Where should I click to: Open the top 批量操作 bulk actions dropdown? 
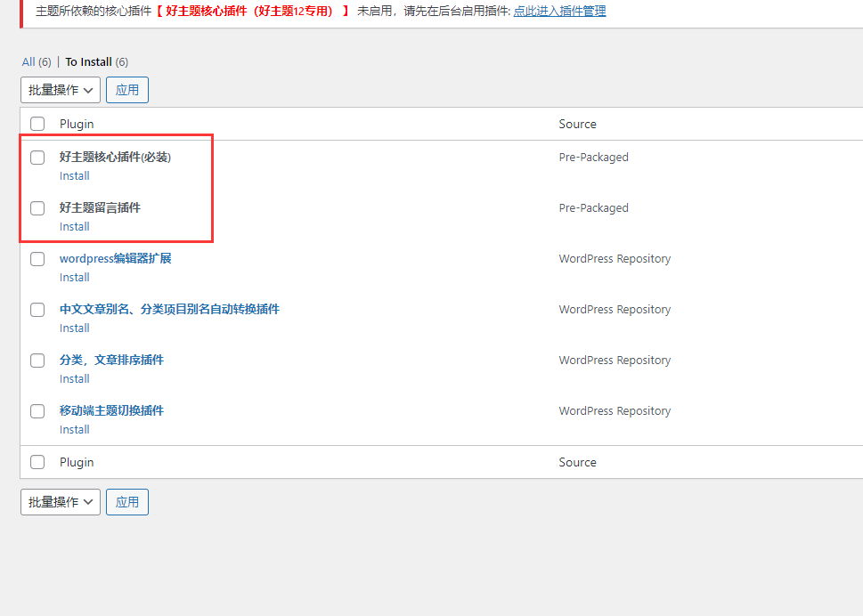click(x=61, y=90)
